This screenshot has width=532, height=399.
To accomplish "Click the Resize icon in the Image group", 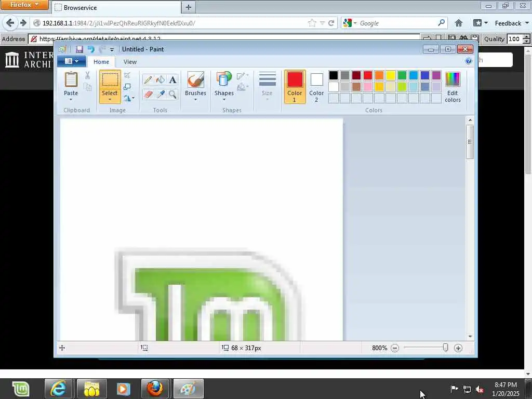I will click(127, 87).
